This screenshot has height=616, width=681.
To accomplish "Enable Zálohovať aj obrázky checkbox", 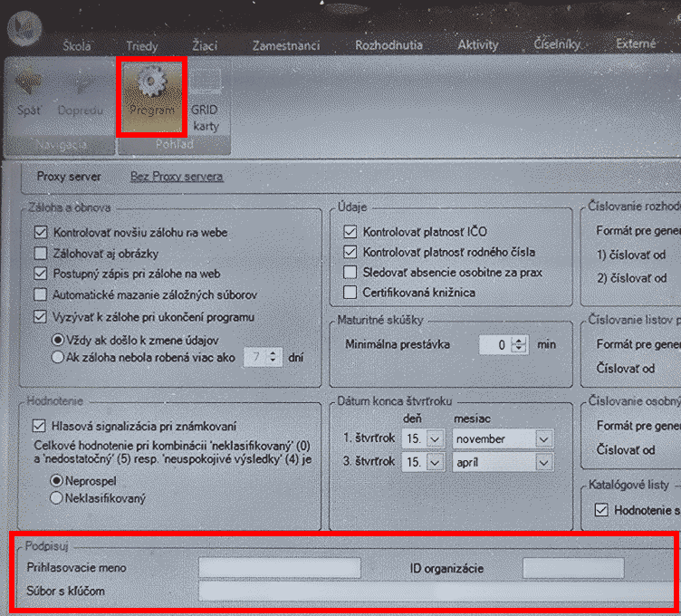I will click(40, 253).
